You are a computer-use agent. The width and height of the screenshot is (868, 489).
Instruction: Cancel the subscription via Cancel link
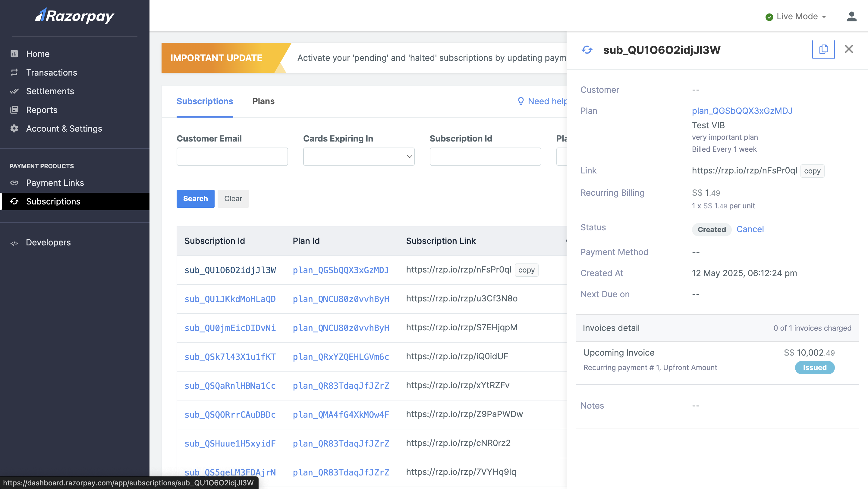coord(750,229)
